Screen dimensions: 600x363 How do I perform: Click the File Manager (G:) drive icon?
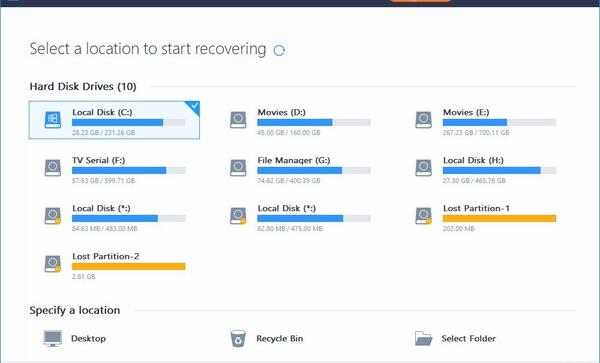pyautogui.click(x=238, y=168)
